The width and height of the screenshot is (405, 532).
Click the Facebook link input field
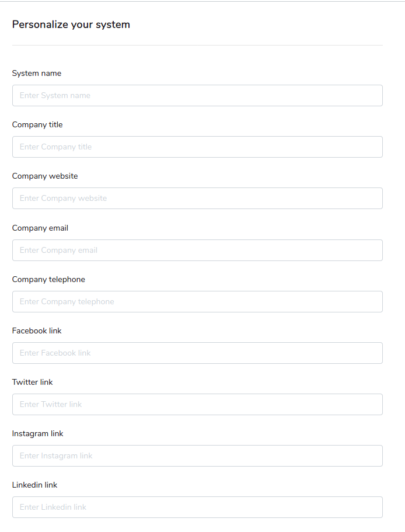click(197, 353)
